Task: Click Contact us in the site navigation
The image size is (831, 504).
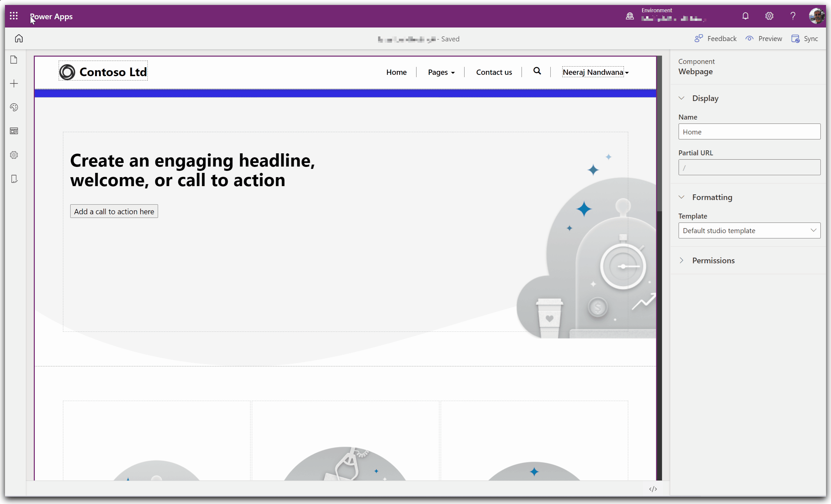Action: click(x=493, y=72)
